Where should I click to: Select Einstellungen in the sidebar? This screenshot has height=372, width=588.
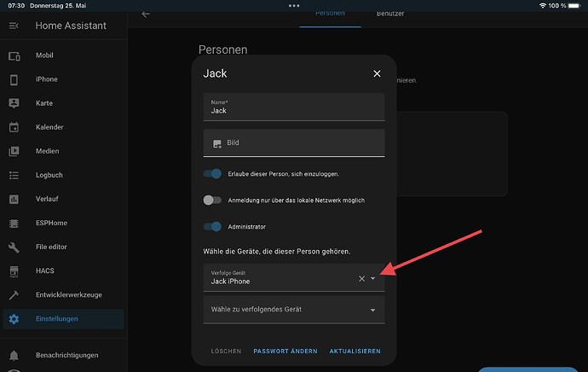coord(64,319)
